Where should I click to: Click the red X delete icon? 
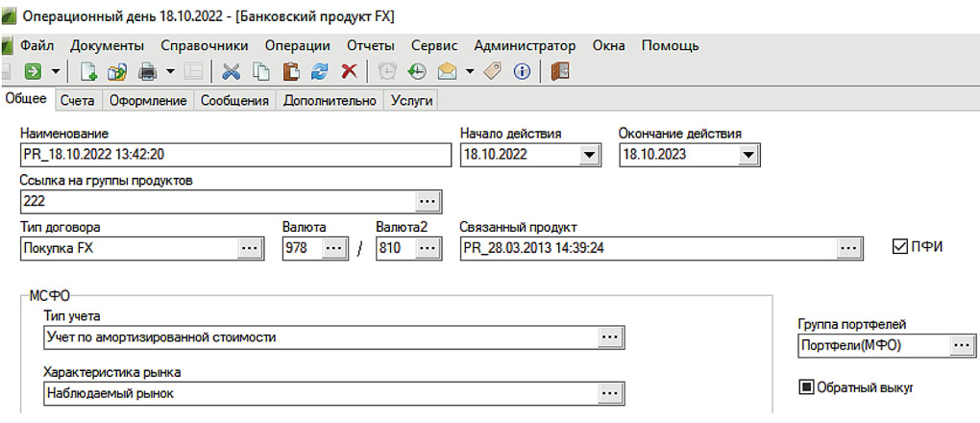point(349,71)
